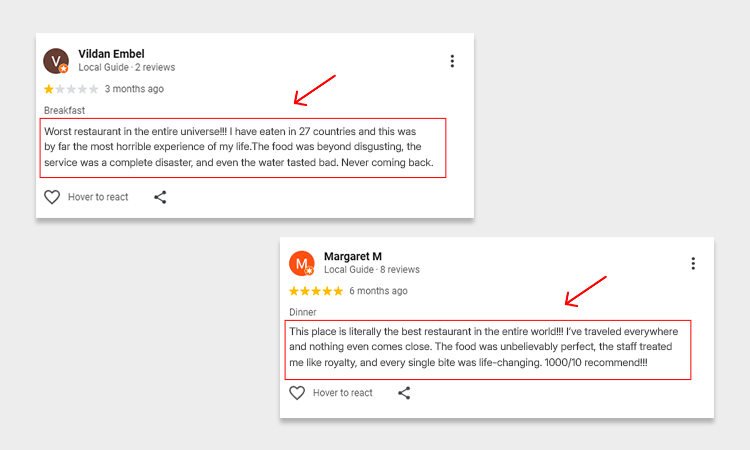The width and height of the screenshot is (750, 450).
Task: Click the 'Breakfast' meal label
Action: pos(64,110)
